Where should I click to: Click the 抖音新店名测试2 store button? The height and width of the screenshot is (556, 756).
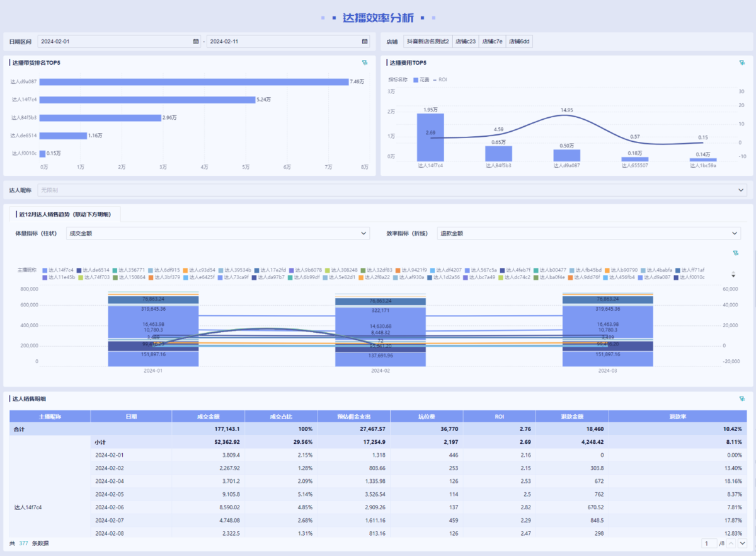tap(428, 42)
